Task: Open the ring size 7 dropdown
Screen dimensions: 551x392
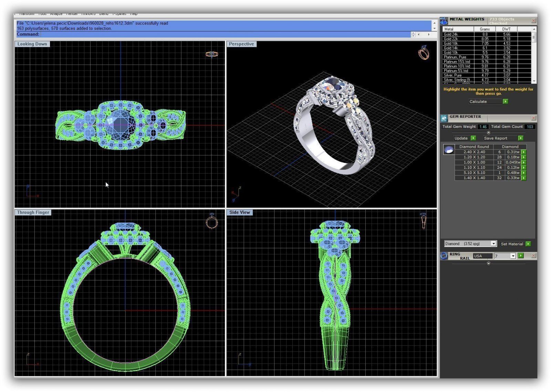Action: pos(513,256)
